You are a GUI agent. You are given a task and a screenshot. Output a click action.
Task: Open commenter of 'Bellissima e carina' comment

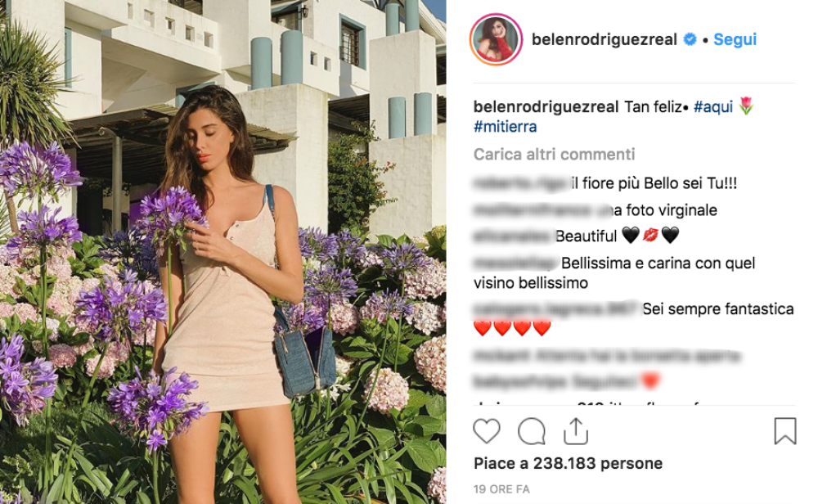point(515,263)
